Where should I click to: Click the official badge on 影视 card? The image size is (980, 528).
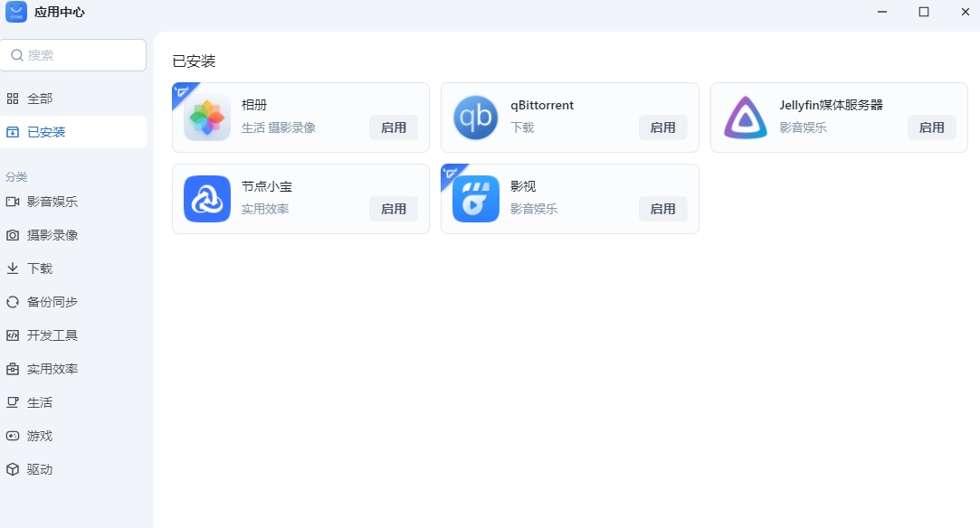coord(451,173)
